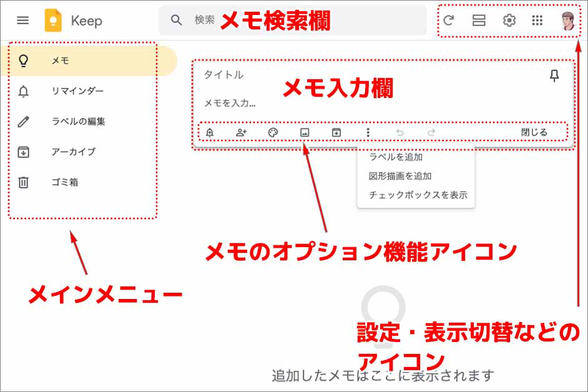Open the account profile avatar
The image size is (588, 392).
[x=569, y=21]
